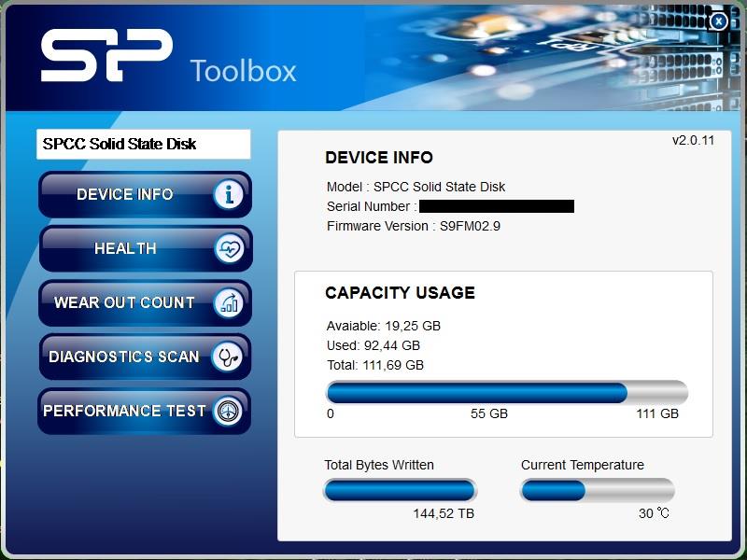
Task: Click the gauge icon on Performance Test
Action: [x=228, y=411]
